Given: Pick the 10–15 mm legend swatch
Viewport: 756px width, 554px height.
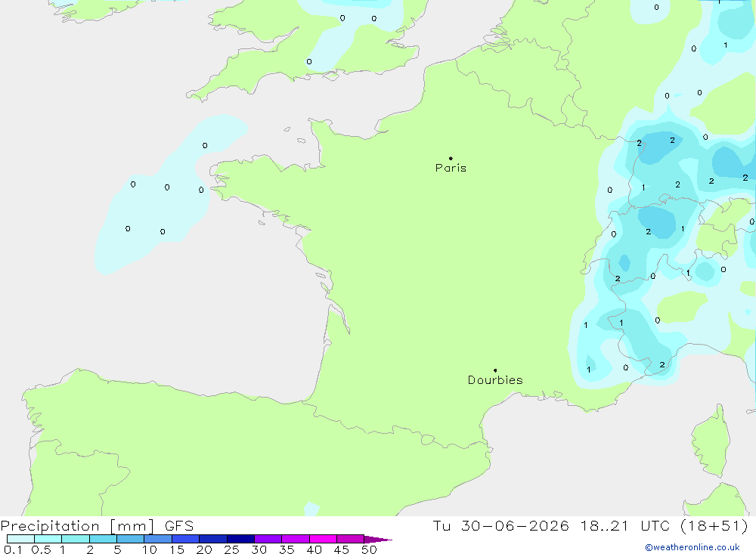Looking at the screenshot, I should (x=158, y=539).
